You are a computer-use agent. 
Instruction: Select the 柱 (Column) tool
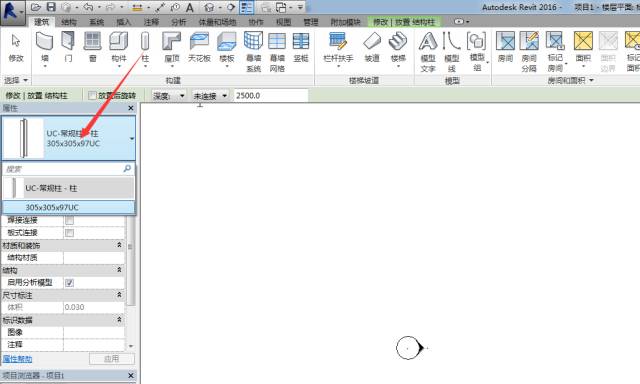coord(145,49)
